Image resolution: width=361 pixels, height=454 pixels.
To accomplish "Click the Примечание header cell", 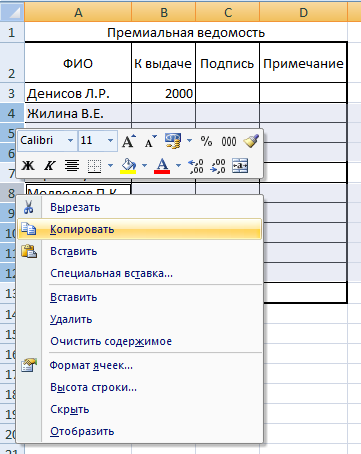I will [303, 63].
